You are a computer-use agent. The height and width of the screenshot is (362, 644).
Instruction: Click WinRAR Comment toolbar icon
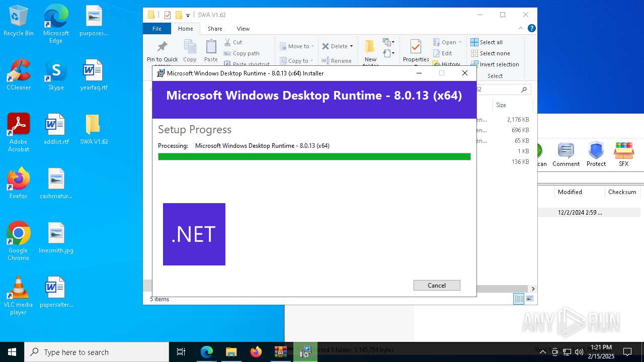point(566,154)
